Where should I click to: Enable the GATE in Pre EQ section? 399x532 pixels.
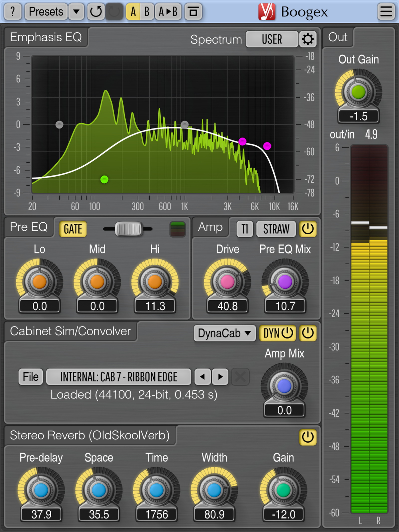coord(73,228)
